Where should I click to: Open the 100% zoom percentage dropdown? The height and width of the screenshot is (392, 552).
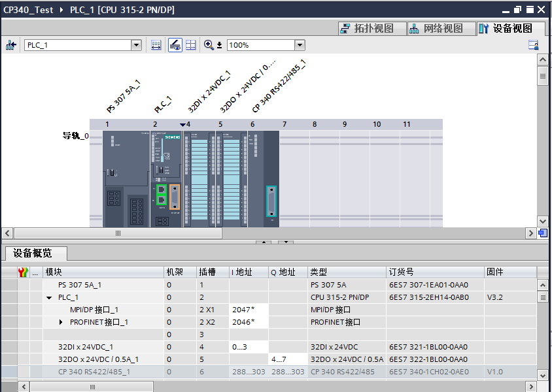point(300,45)
